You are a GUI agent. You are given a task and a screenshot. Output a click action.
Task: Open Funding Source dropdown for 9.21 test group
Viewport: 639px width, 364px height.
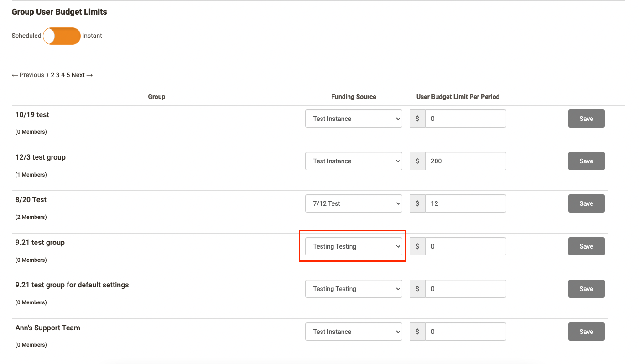[353, 246]
